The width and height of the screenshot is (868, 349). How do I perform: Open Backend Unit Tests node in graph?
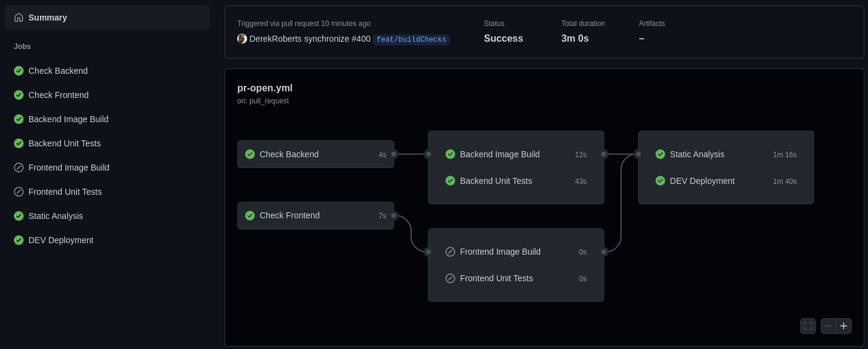tap(496, 181)
